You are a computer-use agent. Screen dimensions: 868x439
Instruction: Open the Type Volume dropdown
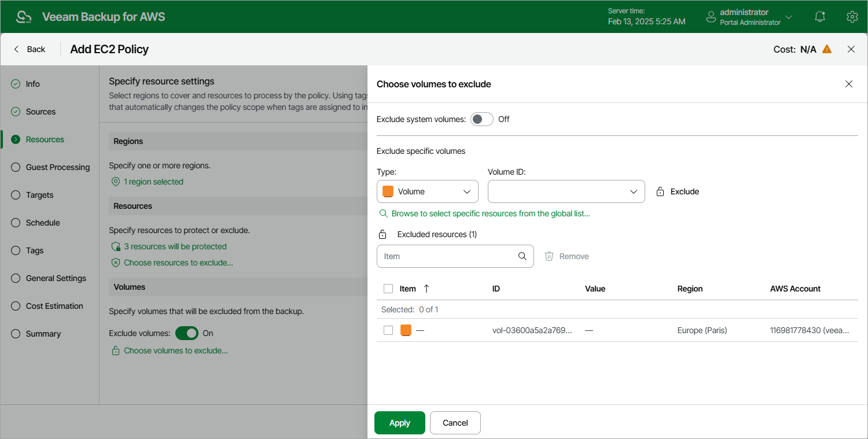427,191
